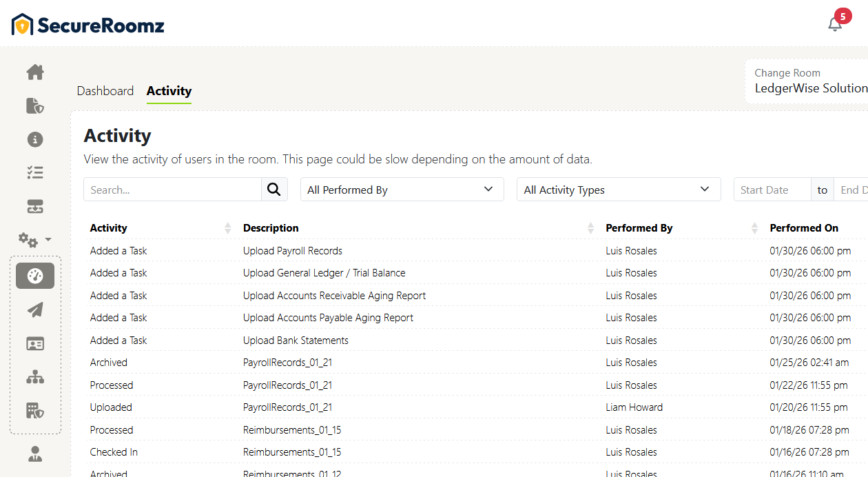Open the All Performed By dropdown
The width and height of the screenshot is (868, 477).
pyautogui.click(x=402, y=189)
